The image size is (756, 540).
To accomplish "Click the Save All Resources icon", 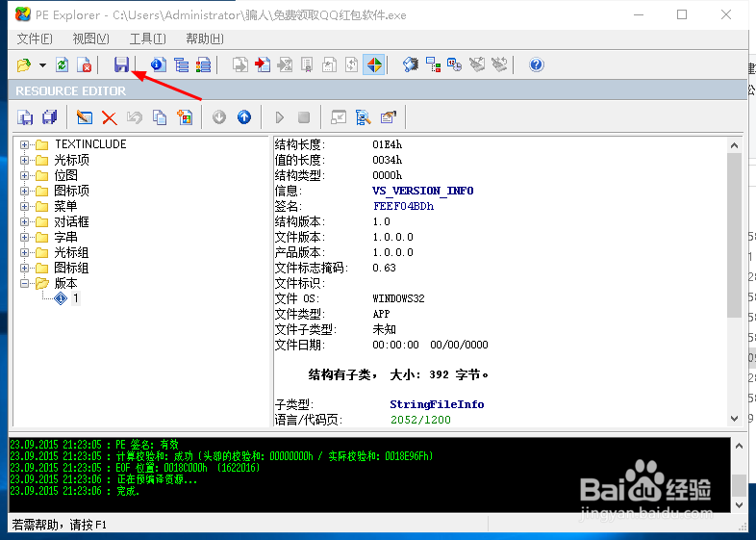I will (x=49, y=117).
